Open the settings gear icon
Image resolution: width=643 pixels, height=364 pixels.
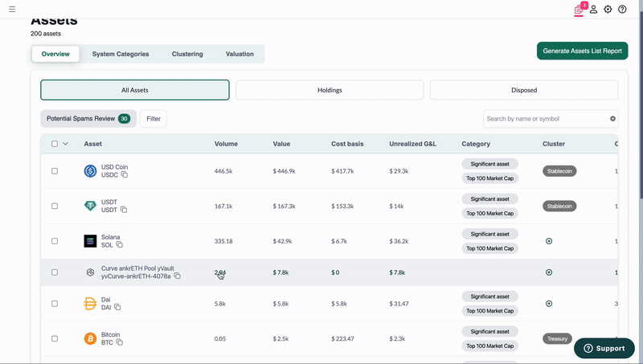[x=608, y=9]
